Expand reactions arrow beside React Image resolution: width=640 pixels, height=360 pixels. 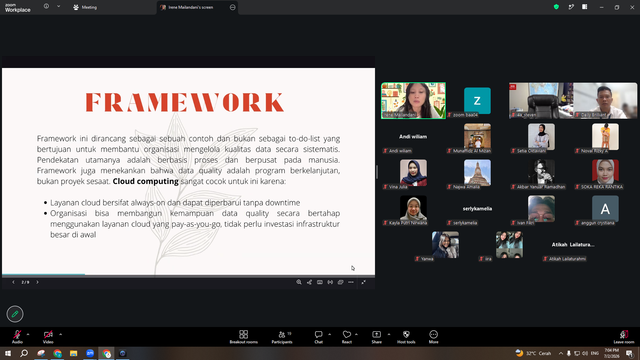[x=356, y=334]
